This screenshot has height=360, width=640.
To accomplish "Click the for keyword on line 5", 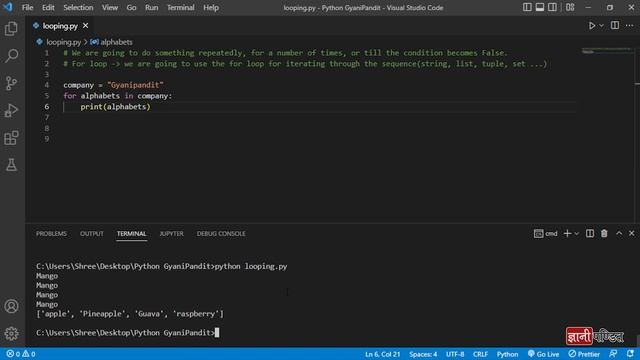I will [x=70, y=96].
